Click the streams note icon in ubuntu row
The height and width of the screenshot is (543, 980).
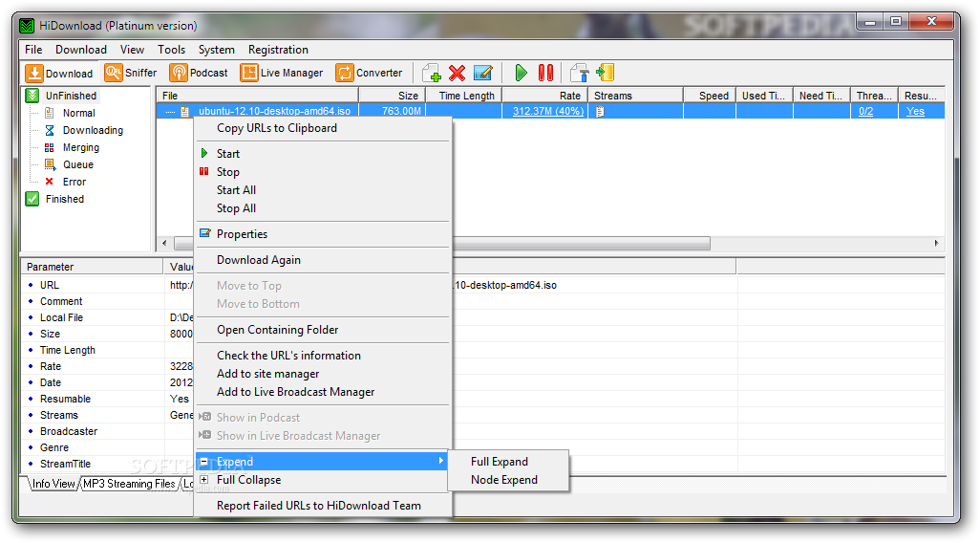pos(600,111)
